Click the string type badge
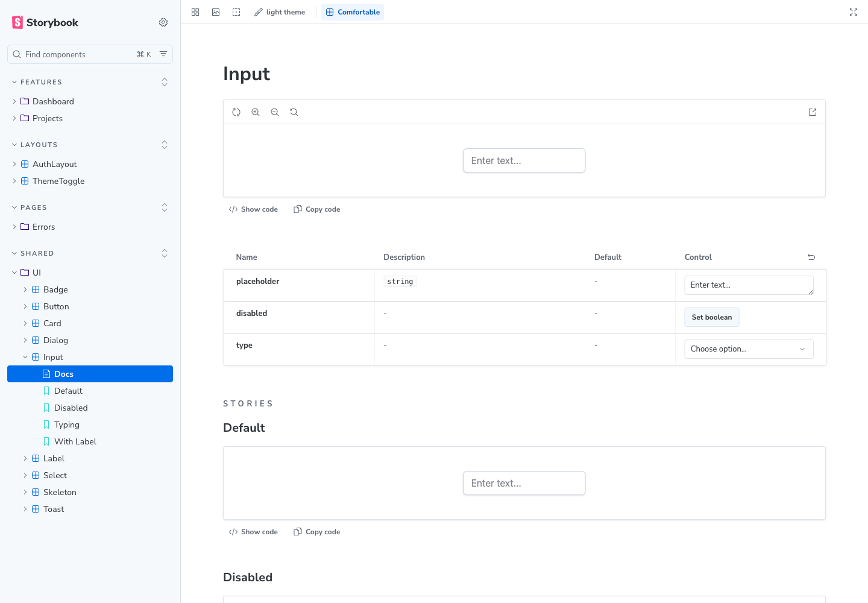868x603 pixels. tap(400, 282)
